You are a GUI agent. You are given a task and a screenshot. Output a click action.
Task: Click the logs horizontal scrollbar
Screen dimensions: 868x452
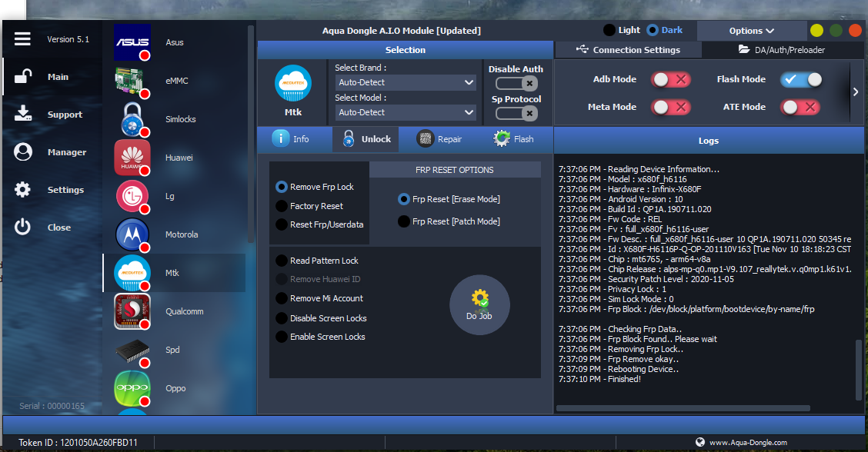683,408
